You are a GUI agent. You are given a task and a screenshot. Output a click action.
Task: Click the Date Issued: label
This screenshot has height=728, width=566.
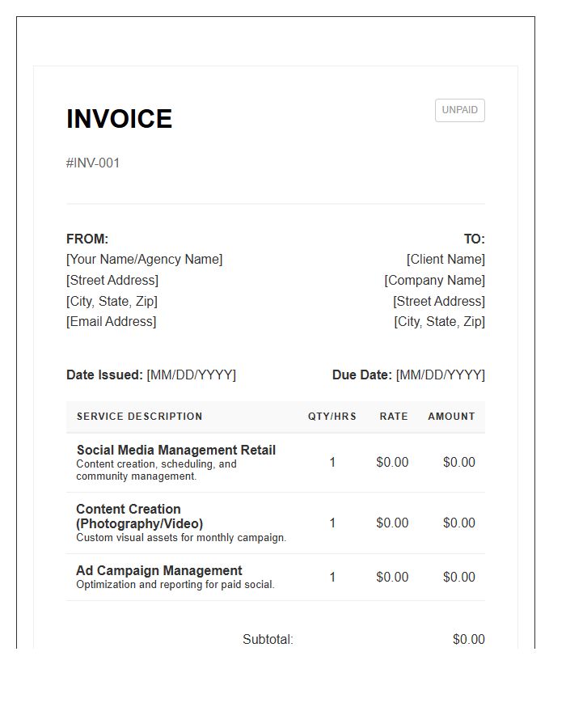coord(104,375)
